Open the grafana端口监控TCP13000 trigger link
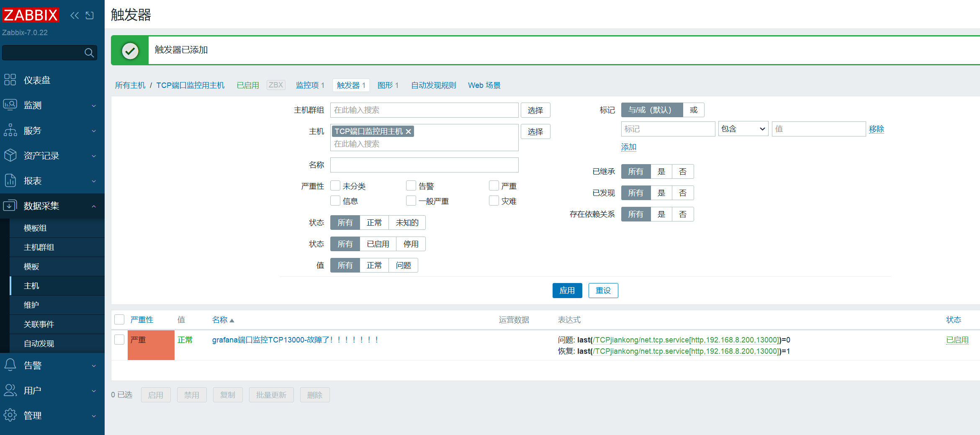 (x=295, y=340)
